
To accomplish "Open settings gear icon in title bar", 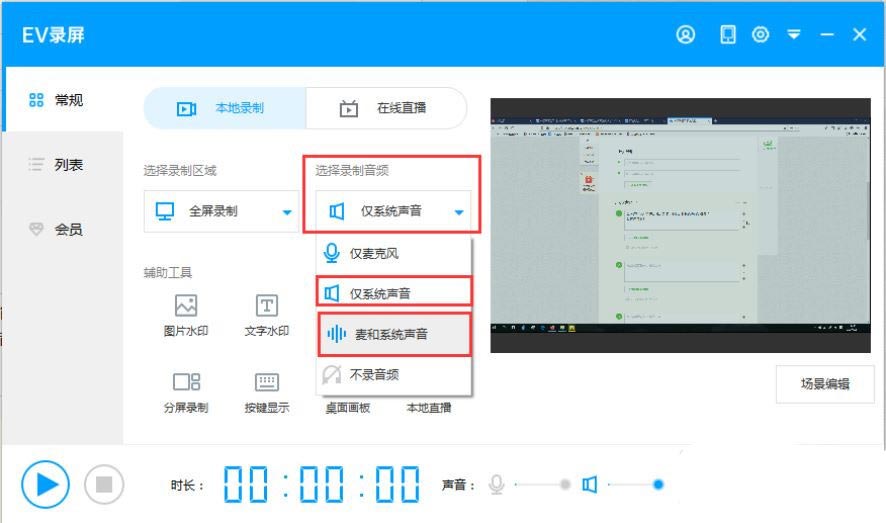I will pyautogui.click(x=761, y=34).
